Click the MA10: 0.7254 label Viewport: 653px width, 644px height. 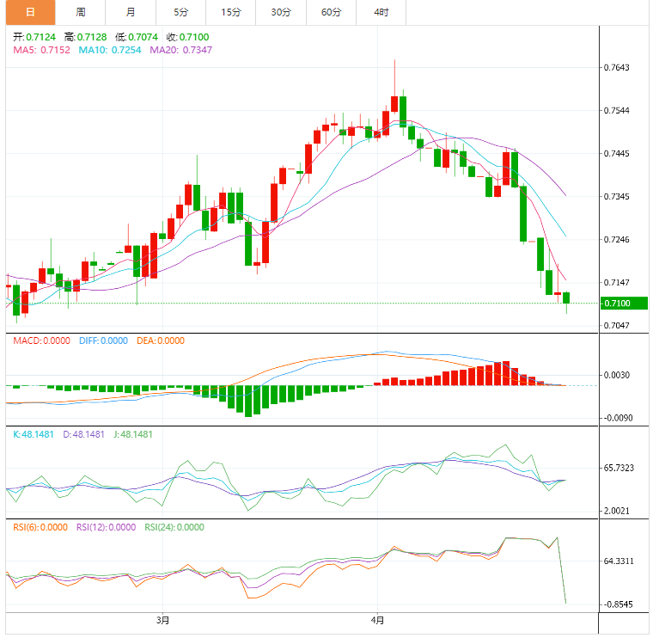pyautogui.click(x=110, y=50)
